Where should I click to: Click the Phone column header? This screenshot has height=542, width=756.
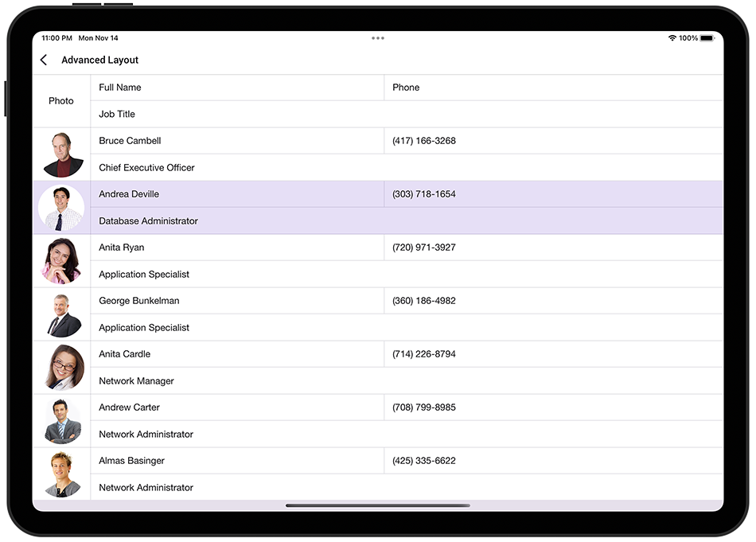click(406, 88)
